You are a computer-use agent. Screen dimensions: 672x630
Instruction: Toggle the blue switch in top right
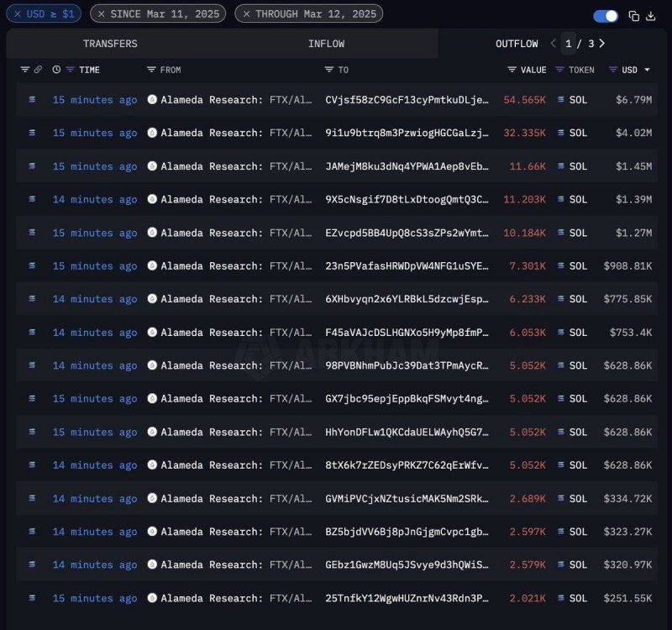[606, 16]
